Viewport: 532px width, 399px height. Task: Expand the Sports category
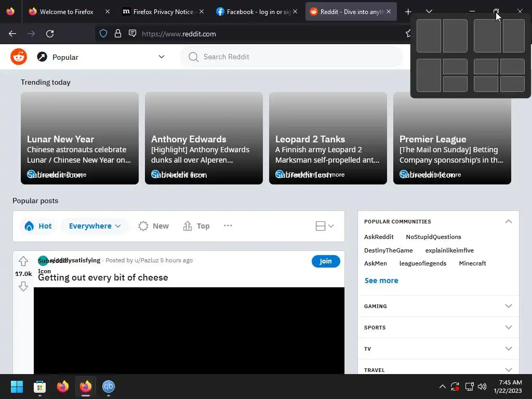coord(438,327)
